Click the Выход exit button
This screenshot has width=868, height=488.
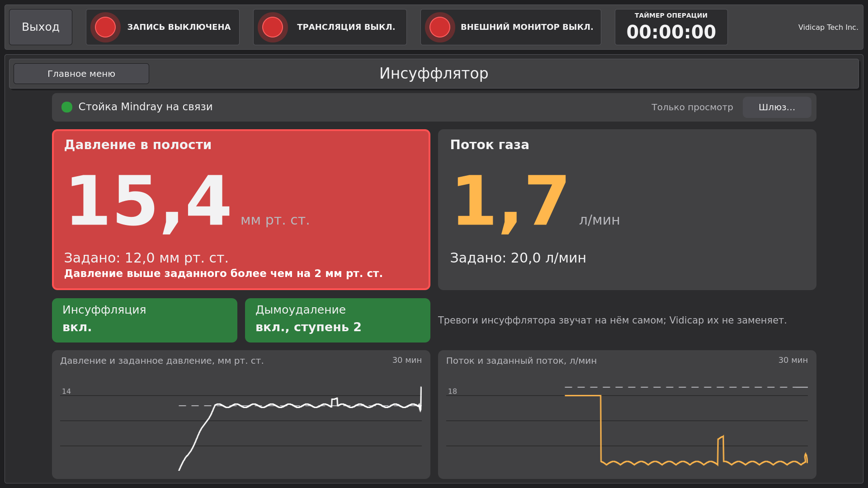(41, 27)
